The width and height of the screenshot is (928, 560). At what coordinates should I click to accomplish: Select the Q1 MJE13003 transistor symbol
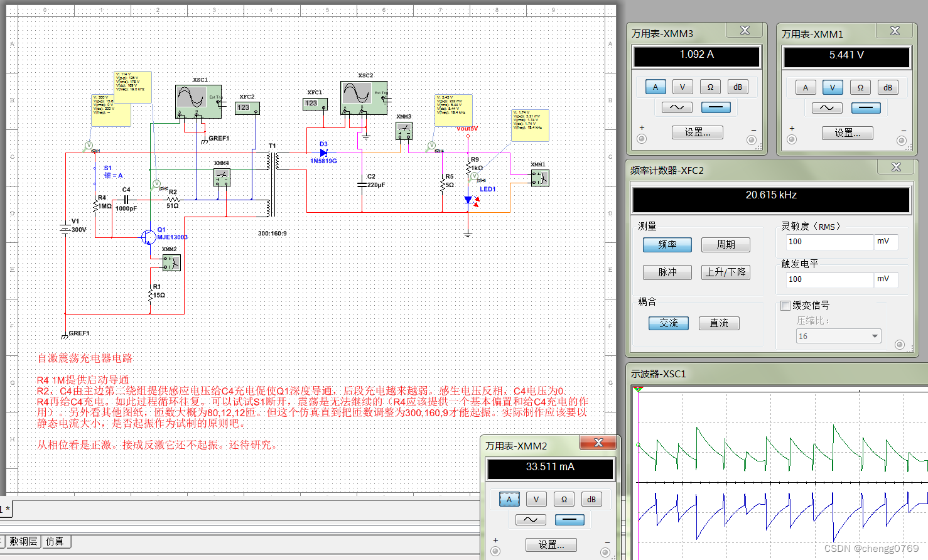[149, 237]
